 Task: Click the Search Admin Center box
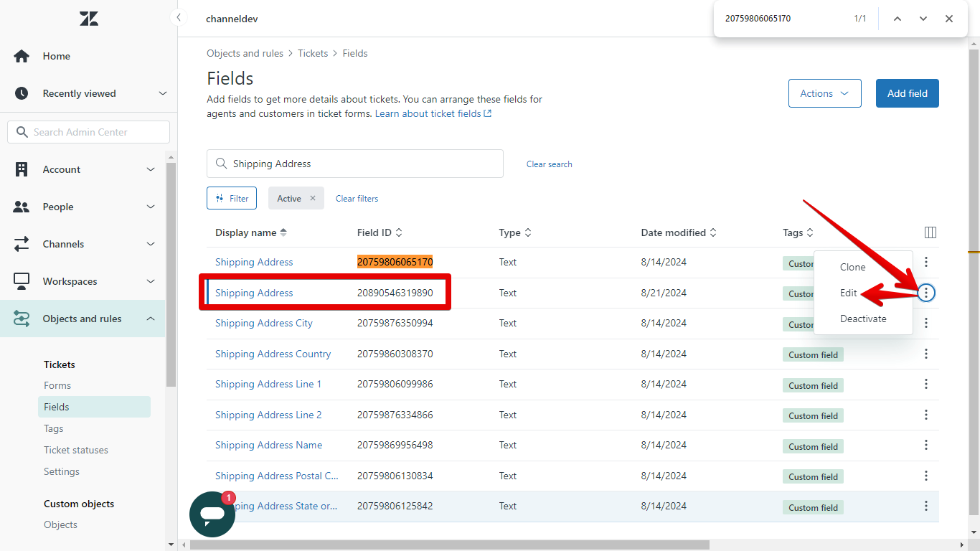click(x=89, y=132)
